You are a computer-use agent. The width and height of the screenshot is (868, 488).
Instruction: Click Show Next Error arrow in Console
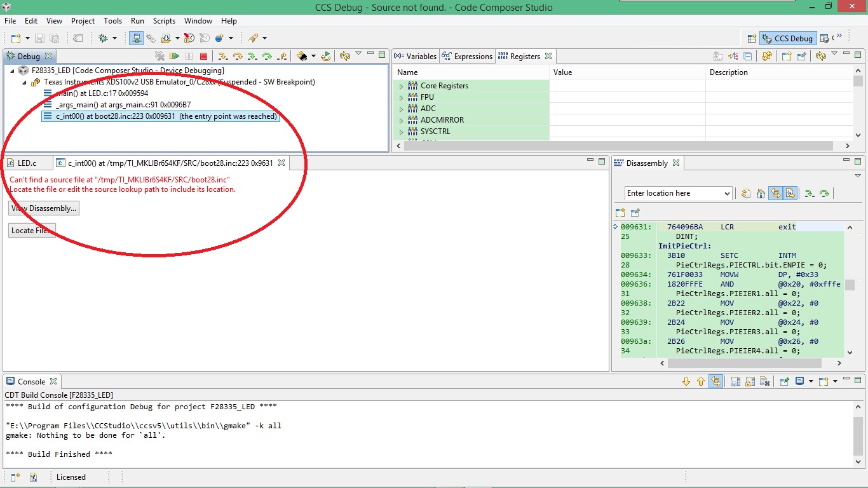[686, 381]
